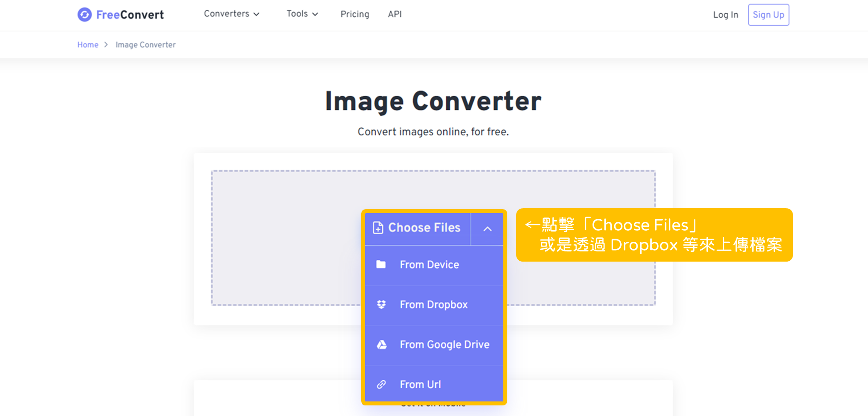Image resolution: width=868 pixels, height=416 pixels.
Task: Navigate to Home via breadcrumb link
Action: pyautogui.click(x=87, y=45)
